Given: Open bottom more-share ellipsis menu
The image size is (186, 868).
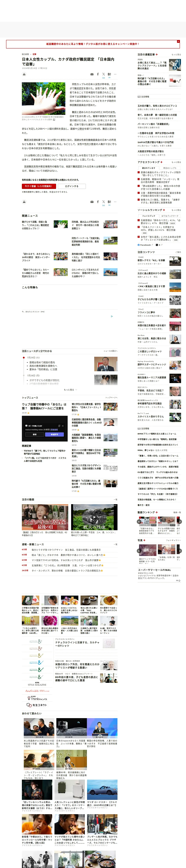Looking at the screenshot, I should tap(115, 202).
